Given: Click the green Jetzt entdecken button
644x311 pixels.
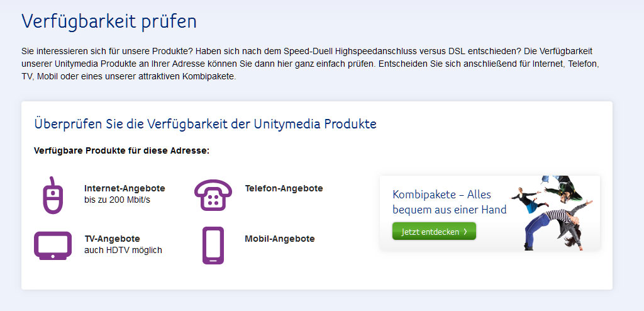Looking at the screenshot, I should click(434, 231).
